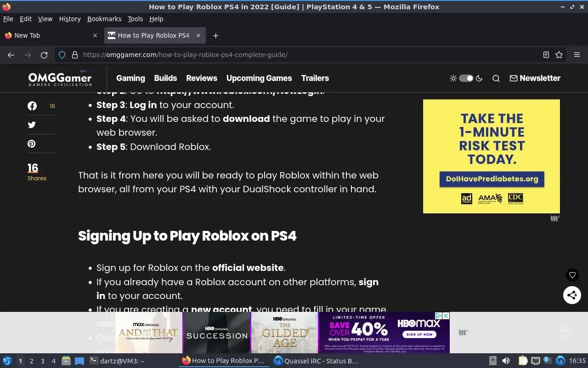Open the volume speaker tray icon
Image resolution: width=588 pixels, height=368 pixels.
506,361
